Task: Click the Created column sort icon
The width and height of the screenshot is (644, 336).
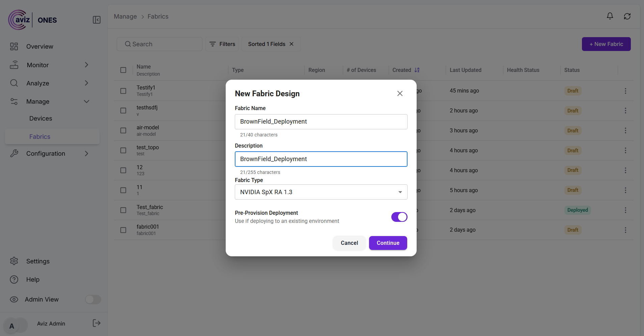Action: point(417,70)
